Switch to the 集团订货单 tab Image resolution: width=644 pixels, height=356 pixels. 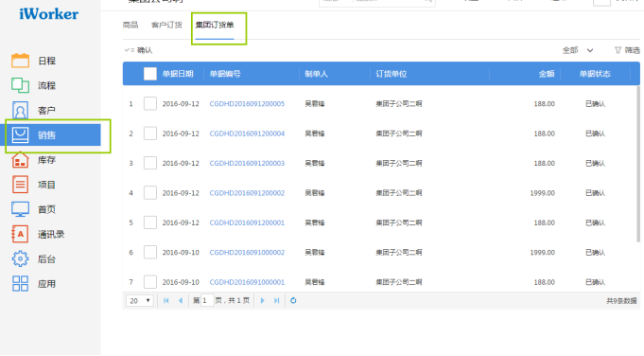click(x=215, y=25)
